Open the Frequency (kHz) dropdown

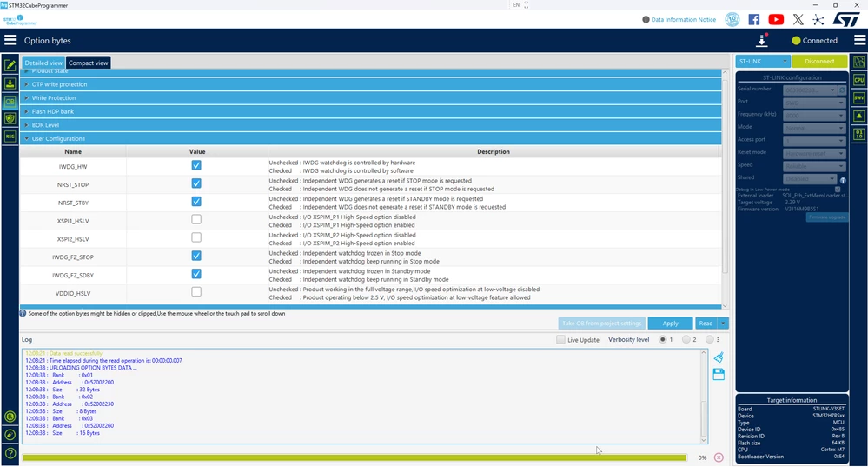click(x=814, y=115)
